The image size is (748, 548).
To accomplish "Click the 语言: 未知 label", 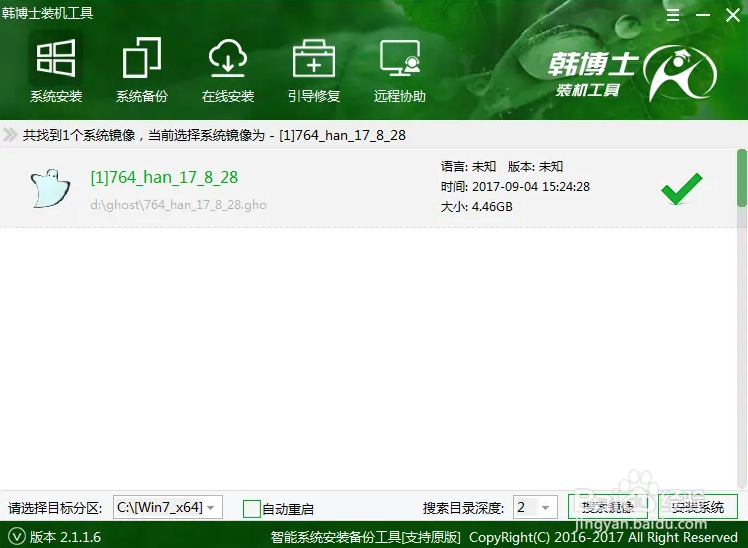I will pos(468,166).
